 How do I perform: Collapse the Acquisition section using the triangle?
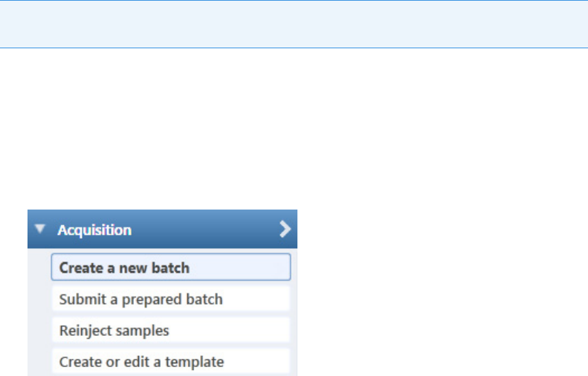[39, 228]
